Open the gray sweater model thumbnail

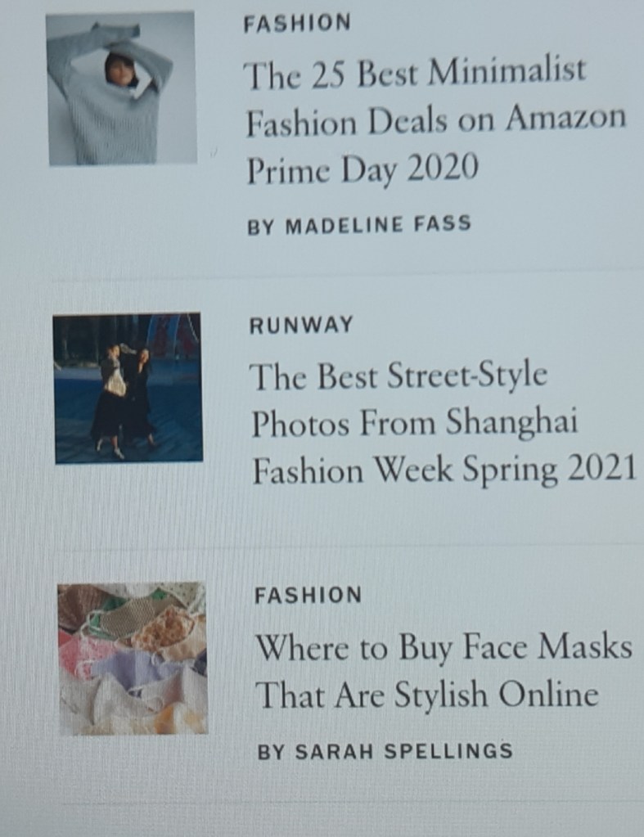tap(121, 88)
